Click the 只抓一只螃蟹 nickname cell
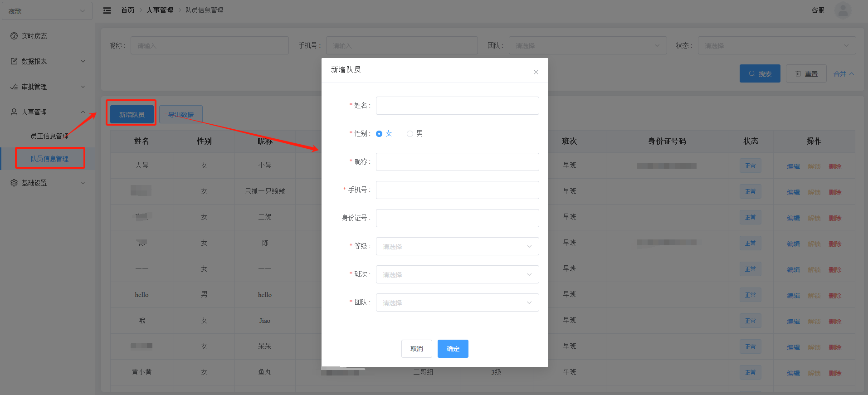 [x=265, y=191]
